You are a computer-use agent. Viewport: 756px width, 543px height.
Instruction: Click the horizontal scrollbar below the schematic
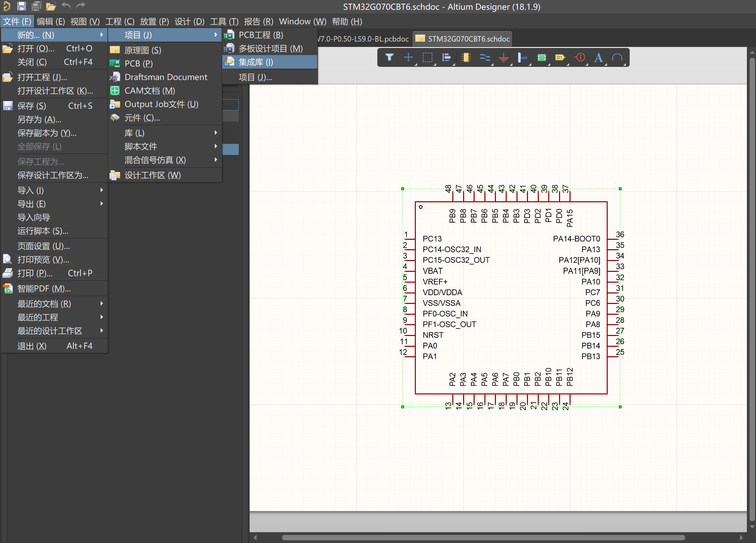(x=483, y=537)
